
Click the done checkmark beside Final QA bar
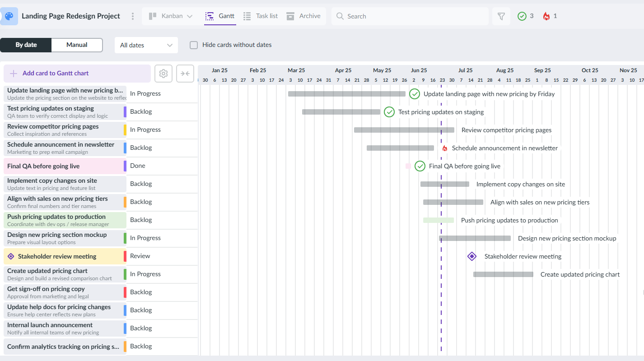(x=420, y=166)
